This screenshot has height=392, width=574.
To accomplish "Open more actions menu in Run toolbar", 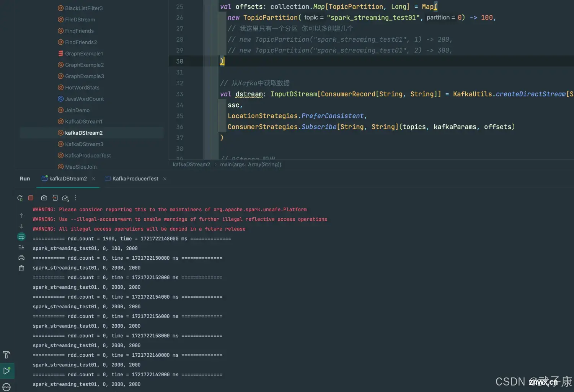I will [76, 198].
